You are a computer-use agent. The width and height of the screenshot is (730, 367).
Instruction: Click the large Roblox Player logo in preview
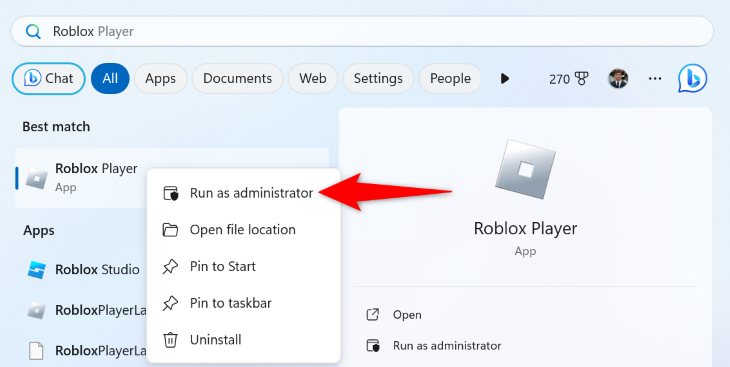(x=526, y=170)
